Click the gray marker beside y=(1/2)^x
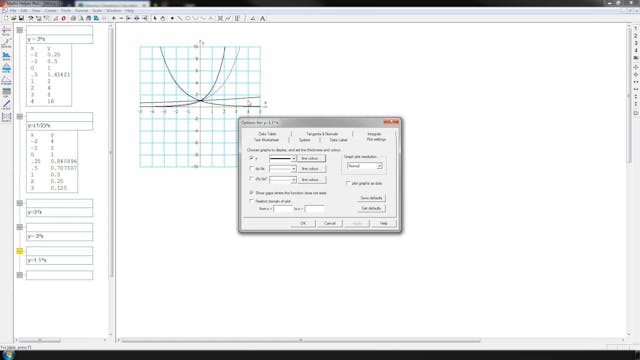This screenshot has height=360, width=640. (x=20, y=116)
